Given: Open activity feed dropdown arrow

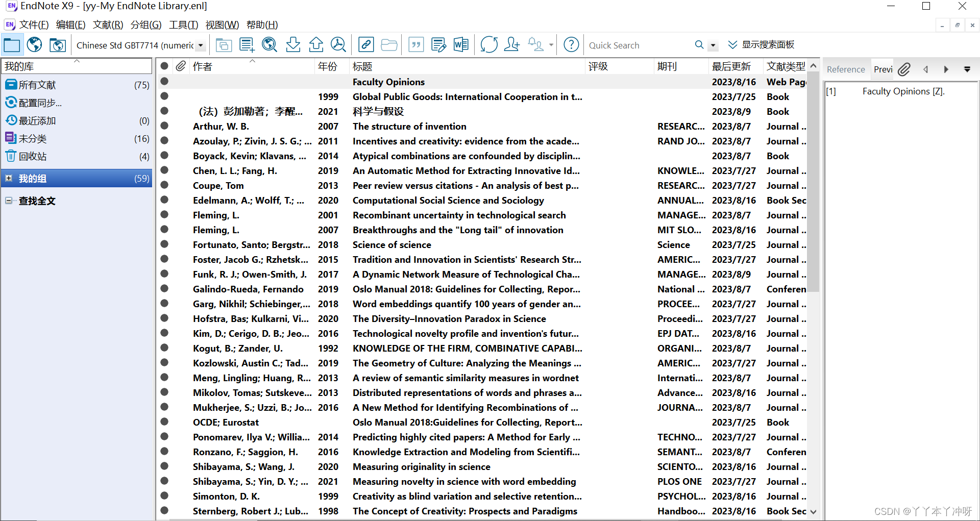Looking at the screenshot, I should (551, 45).
